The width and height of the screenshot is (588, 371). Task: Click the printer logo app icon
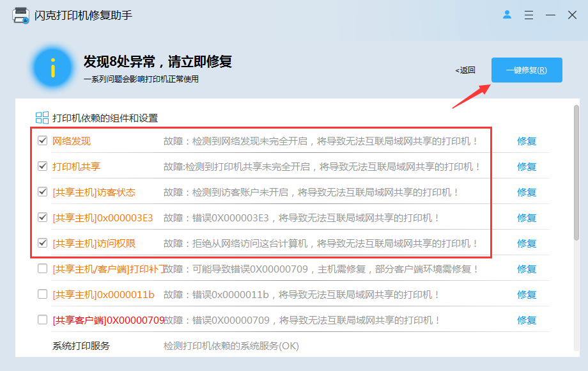(21, 14)
